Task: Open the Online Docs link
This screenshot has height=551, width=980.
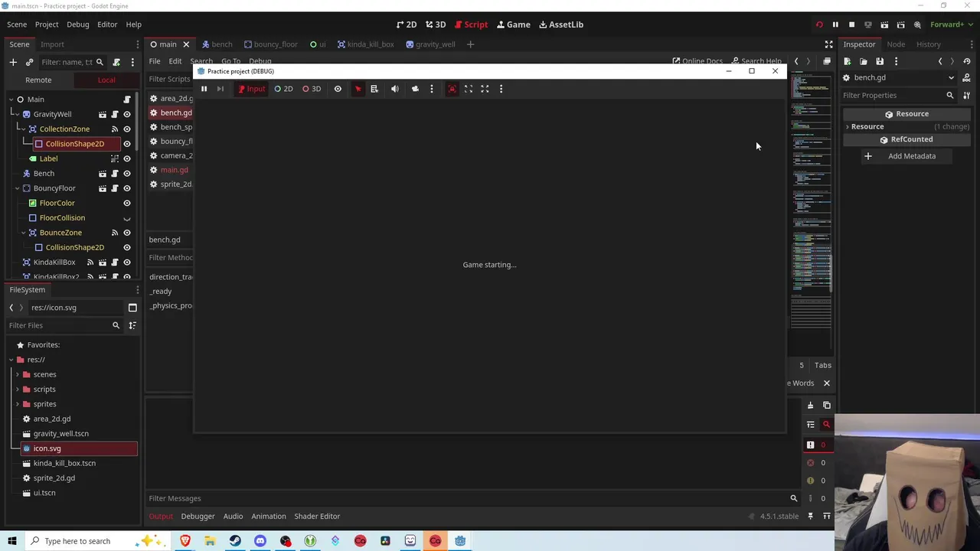Action: coord(697,61)
